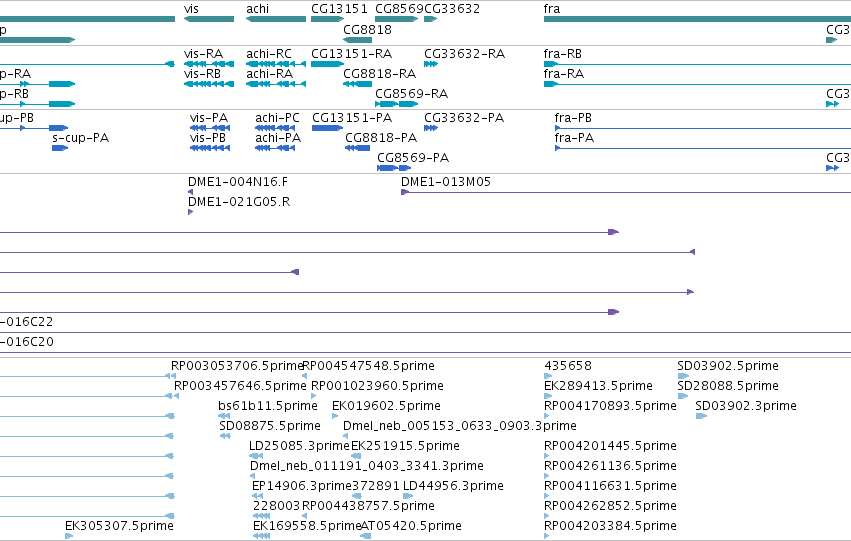This screenshot has height=541, width=851.
Task: Click the RP001023960.5prime EST
Action: click(314, 396)
